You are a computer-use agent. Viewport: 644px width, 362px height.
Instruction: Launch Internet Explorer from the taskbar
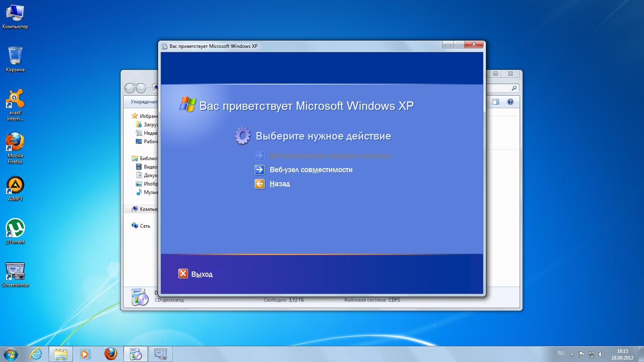36,354
